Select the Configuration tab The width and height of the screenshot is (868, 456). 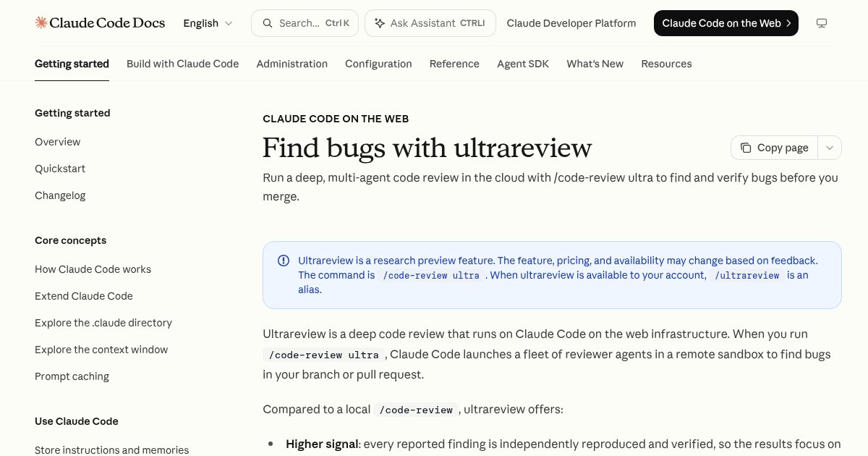[378, 64]
